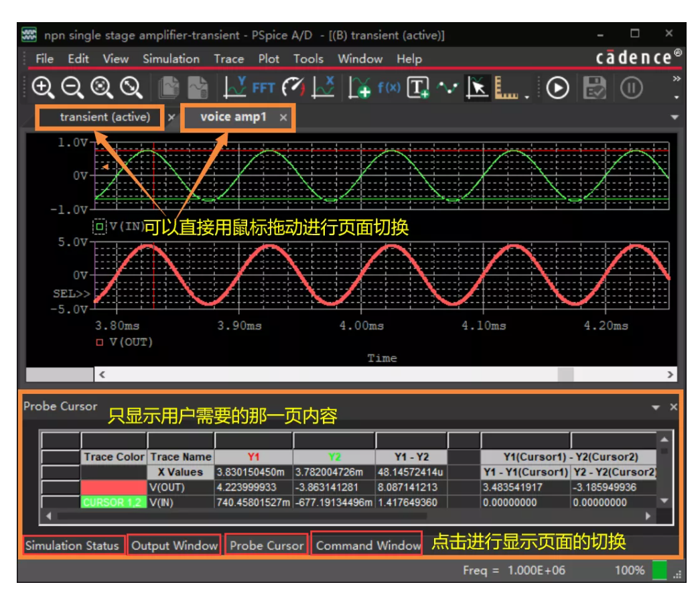The width and height of the screenshot is (700, 603).
Task: Select the V(OUT) trace legend symbol
Action: click(100, 342)
